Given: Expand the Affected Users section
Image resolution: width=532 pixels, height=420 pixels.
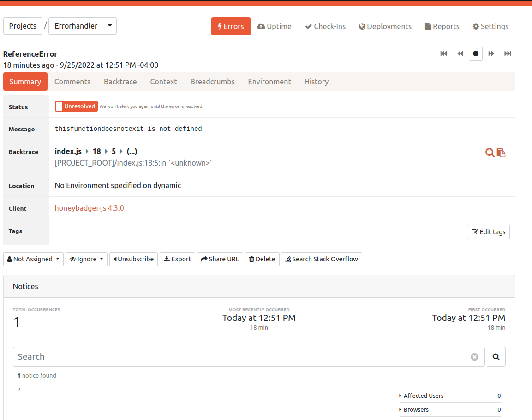Looking at the screenshot, I should pos(423,396).
